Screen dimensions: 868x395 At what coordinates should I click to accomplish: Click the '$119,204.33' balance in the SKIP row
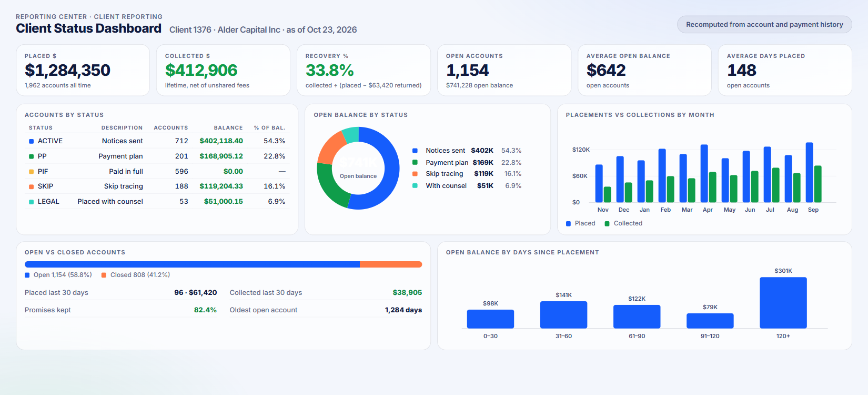(221, 186)
